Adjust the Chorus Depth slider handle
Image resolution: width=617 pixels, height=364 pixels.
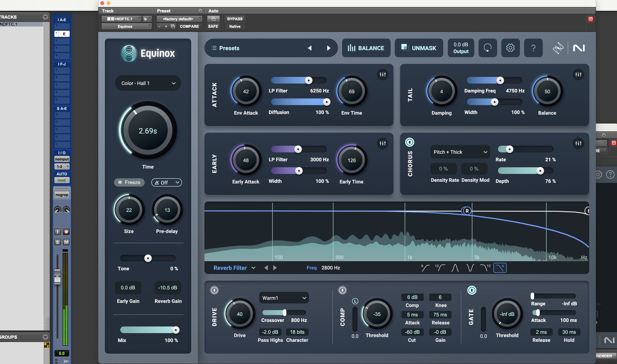point(540,171)
